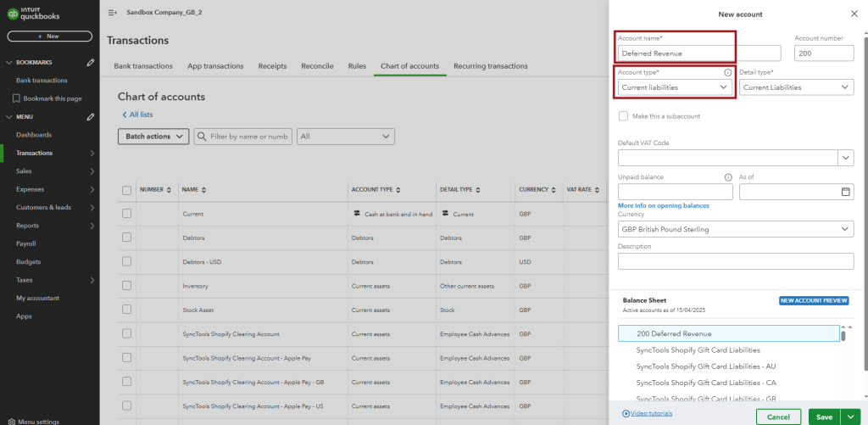Click the edit pencil next to Menu
The height and width of the screenshot is (425, 868).
point(91,116)
